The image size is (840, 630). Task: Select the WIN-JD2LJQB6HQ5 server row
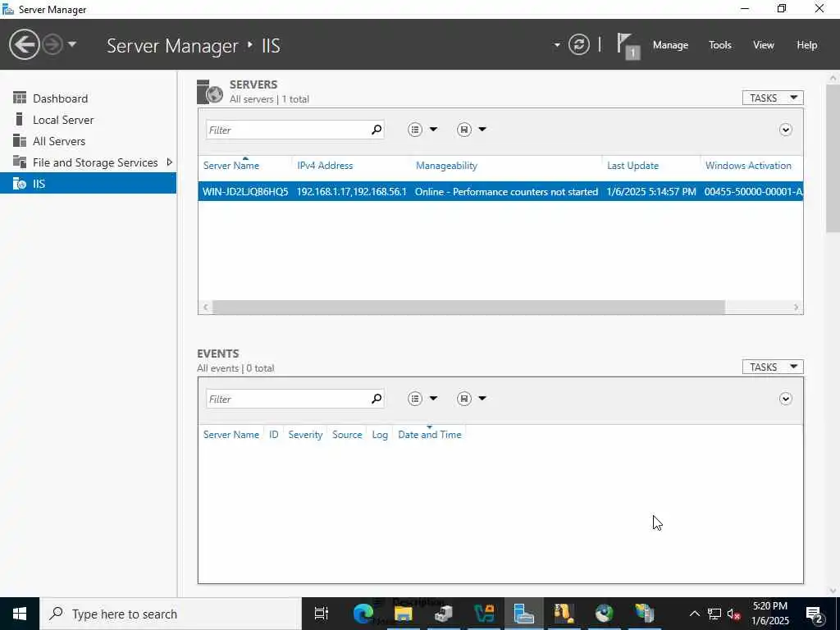tap(500, 191)
